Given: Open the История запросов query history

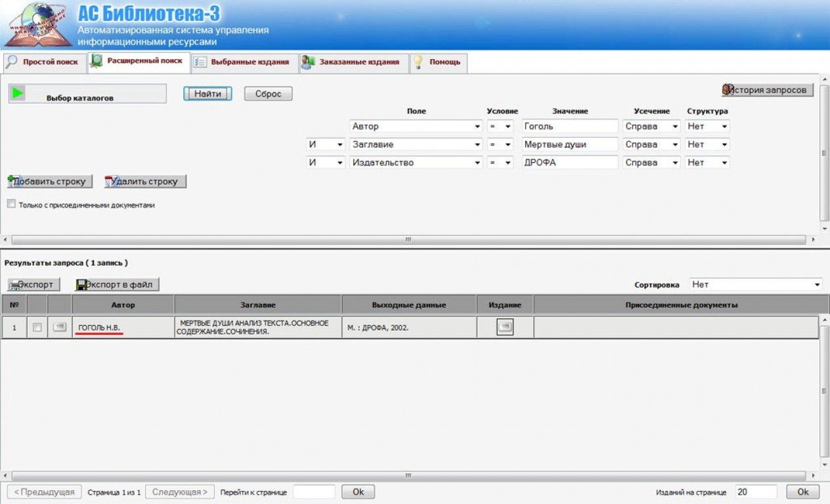Looking at the screenshot, I should 767,90.
